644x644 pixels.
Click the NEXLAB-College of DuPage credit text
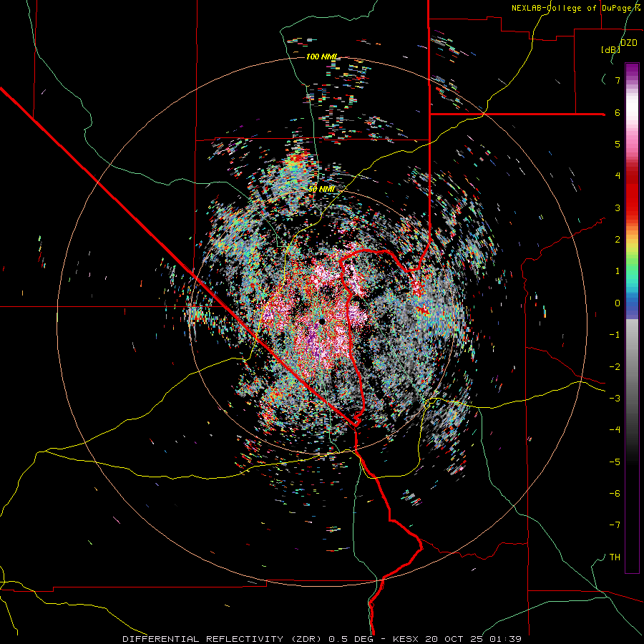576,8
